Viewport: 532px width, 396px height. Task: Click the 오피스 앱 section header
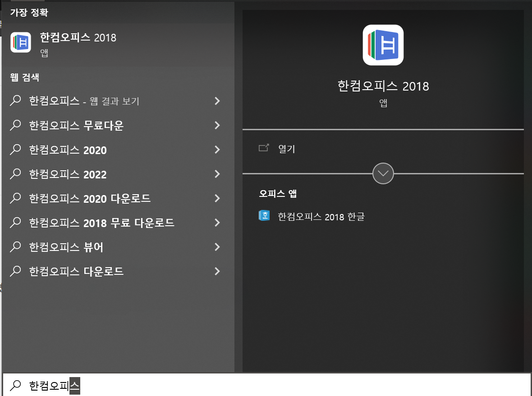278,194
